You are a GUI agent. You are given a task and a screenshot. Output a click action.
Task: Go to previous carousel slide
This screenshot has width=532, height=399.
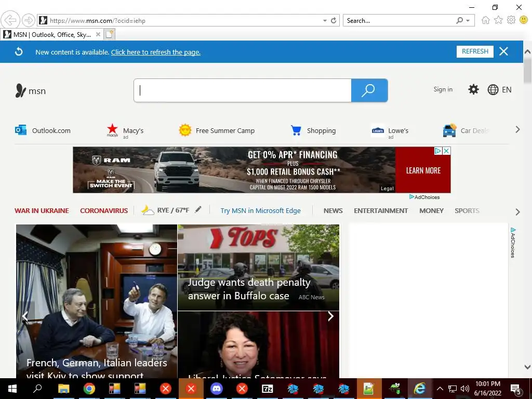click(25, 316)
